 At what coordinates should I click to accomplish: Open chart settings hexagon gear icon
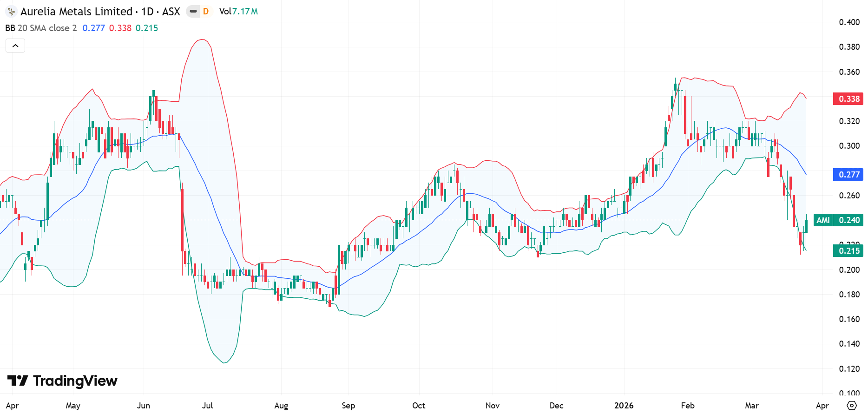851,405
